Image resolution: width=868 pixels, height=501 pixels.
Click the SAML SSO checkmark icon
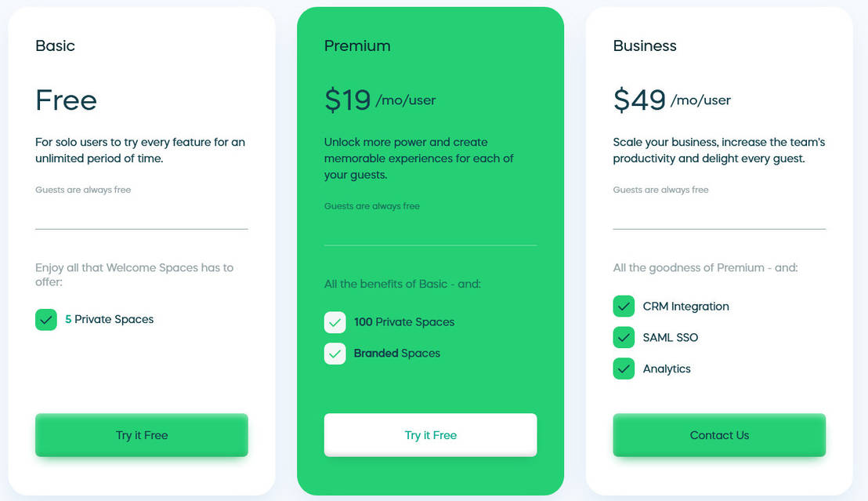(624, 338)
